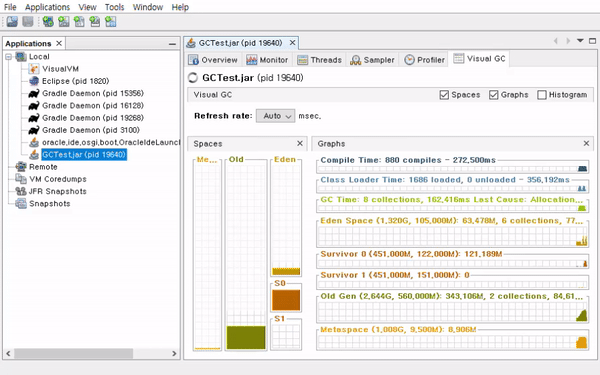Open Eclipse (pid 1820) in the tree
Viewport: 600px width, 375px height.
pos(75,81)
